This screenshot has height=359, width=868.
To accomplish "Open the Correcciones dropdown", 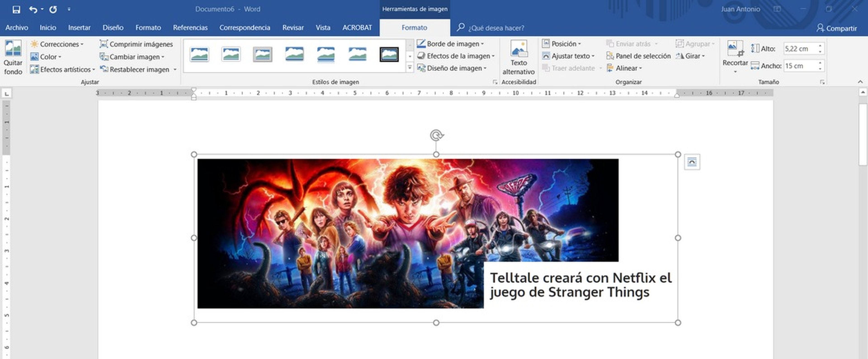I will tap(57, 44).
